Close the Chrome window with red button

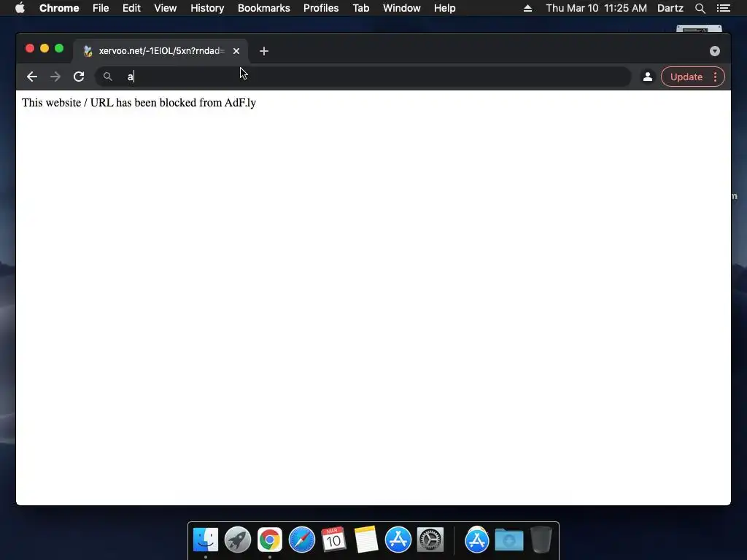pyautogui.click(x=29, y=48)
